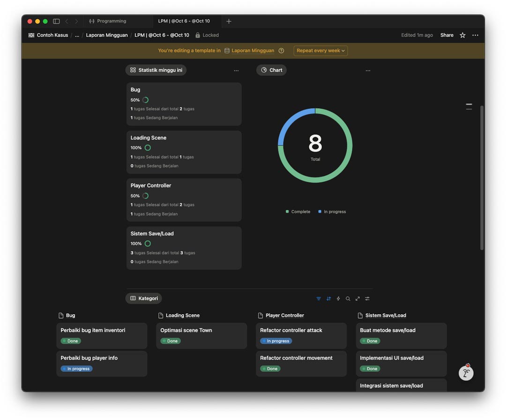Expand the database to full page

click(x=357, y=299)
